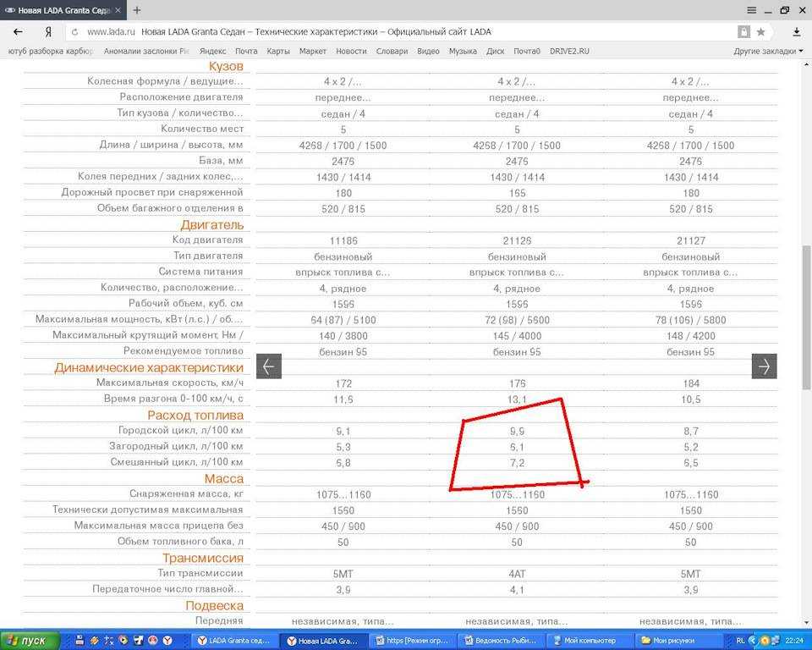Open the ютуб разборка карбюр bookmark
The width and height of the screenshot is (812, 650).
pos(50,52)
